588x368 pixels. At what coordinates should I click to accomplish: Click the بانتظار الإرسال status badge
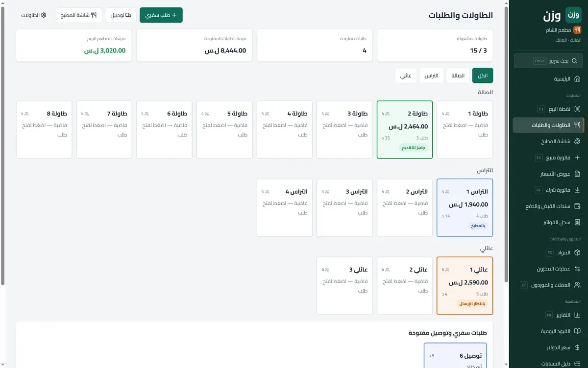[x=472, y=304]
